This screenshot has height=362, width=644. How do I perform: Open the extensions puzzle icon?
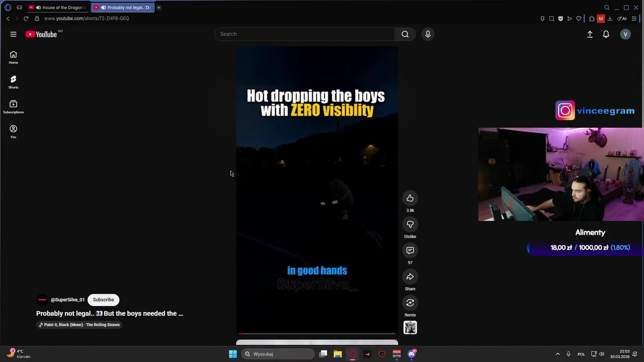pyautogui.click(x=592, y=19)
